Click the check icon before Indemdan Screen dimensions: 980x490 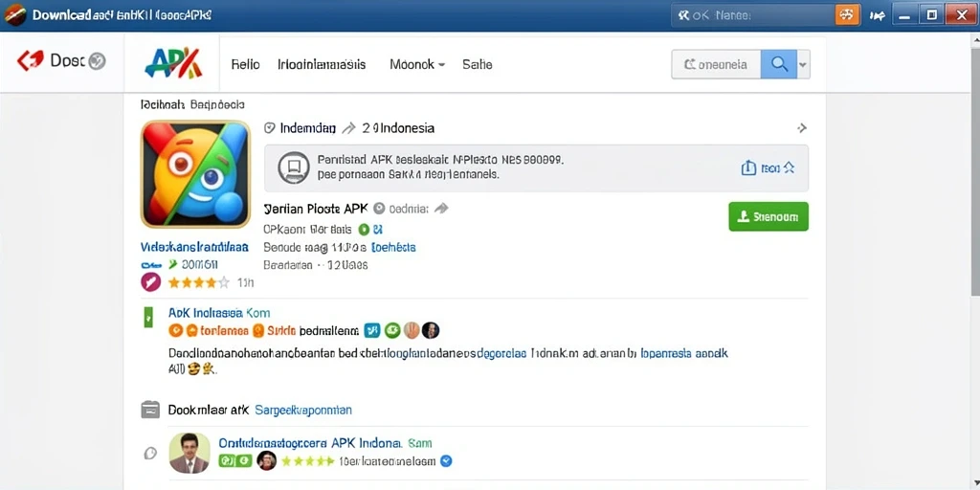pyautogui.click(x=270, y=128)
